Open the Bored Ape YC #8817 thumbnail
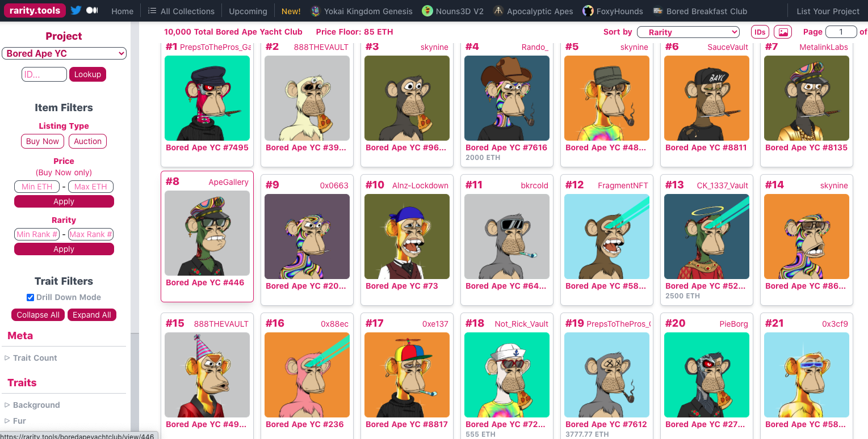Image resolution: width=868 pixels, height=439 pixels. (407, 375)
